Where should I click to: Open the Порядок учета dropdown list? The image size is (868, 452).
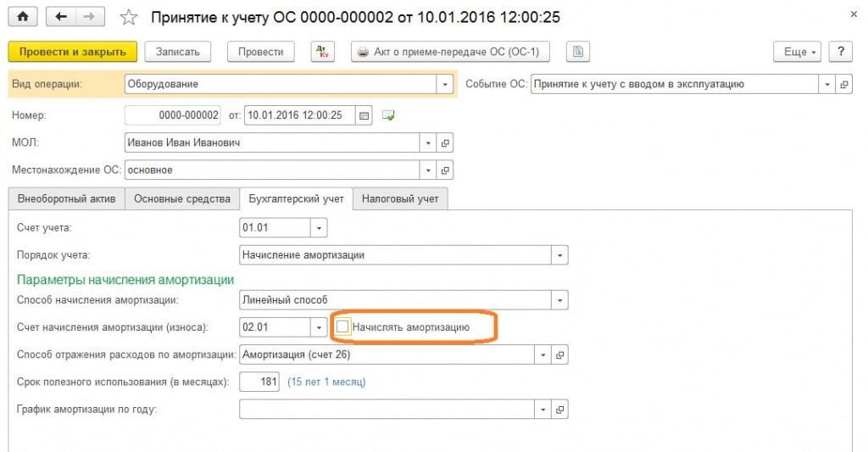pos(559,255)
